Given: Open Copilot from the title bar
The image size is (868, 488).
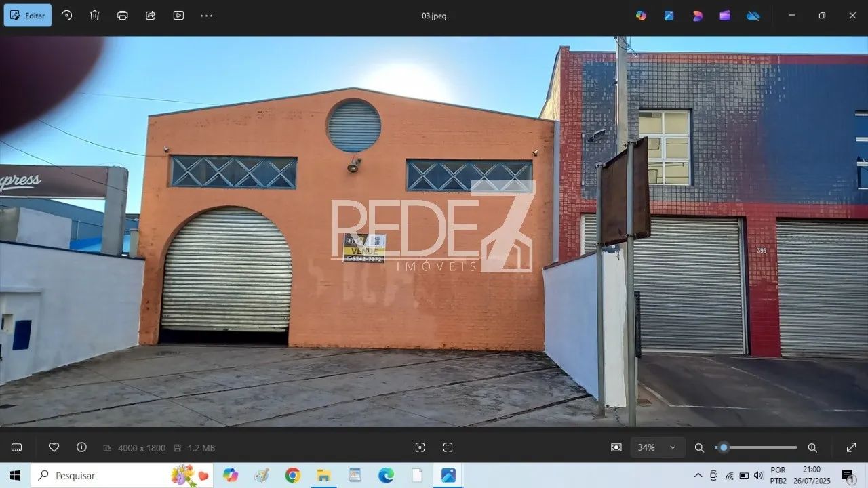Looking at the screenshot, I should click(641, 16).
